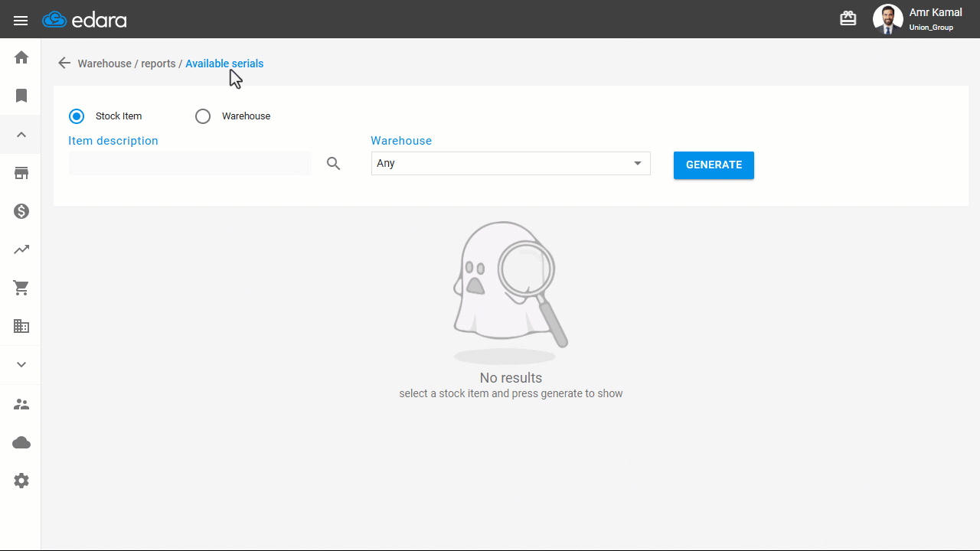Go back with the arrow icon
This screenshot has height=551, width=980.
click(64, 64)
